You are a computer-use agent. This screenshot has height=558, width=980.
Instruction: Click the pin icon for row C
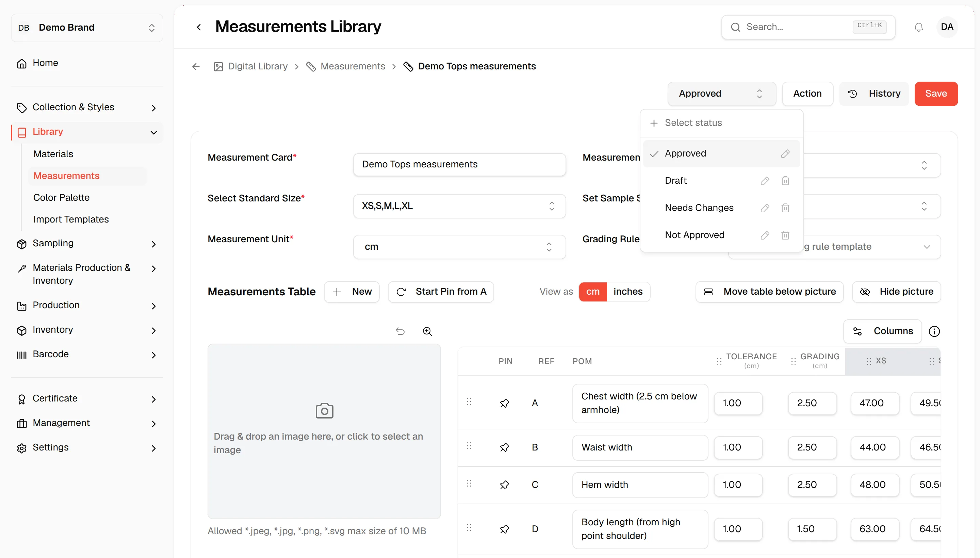coord(504,485)
